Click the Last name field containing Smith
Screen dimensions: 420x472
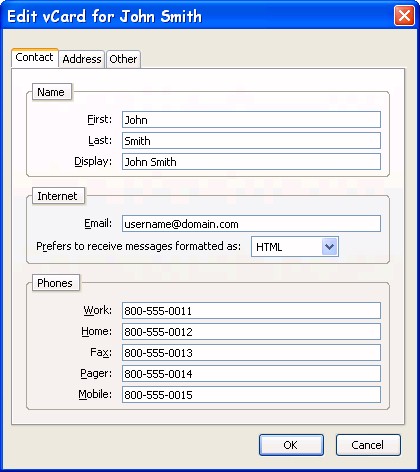[251, 141]
